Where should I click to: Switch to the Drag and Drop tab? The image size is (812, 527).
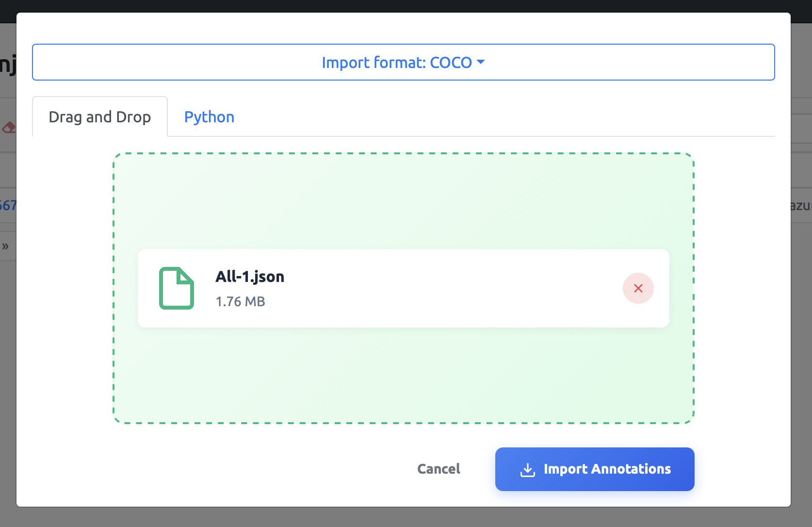pyautogui.click(x=100, y=117)
